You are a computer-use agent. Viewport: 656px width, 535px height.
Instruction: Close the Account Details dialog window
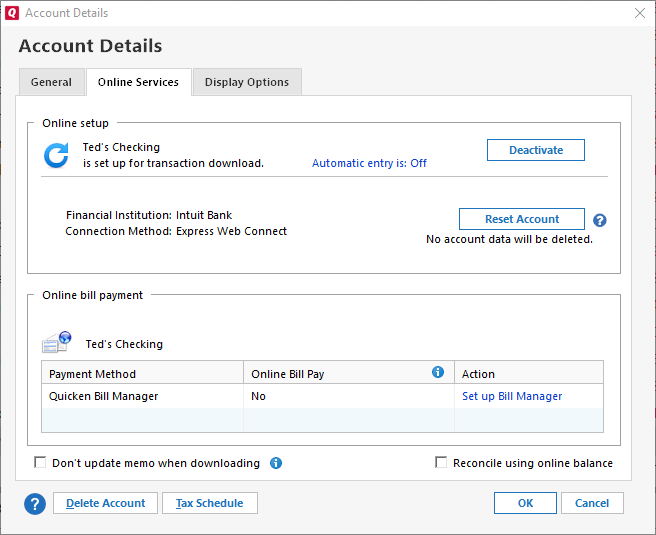[639, 13]
